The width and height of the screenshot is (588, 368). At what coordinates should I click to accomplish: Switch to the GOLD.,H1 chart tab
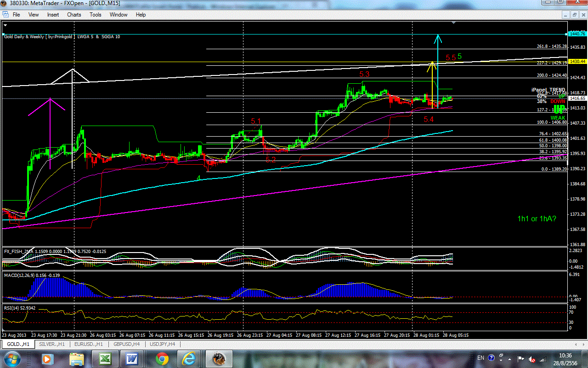point(18,344)
